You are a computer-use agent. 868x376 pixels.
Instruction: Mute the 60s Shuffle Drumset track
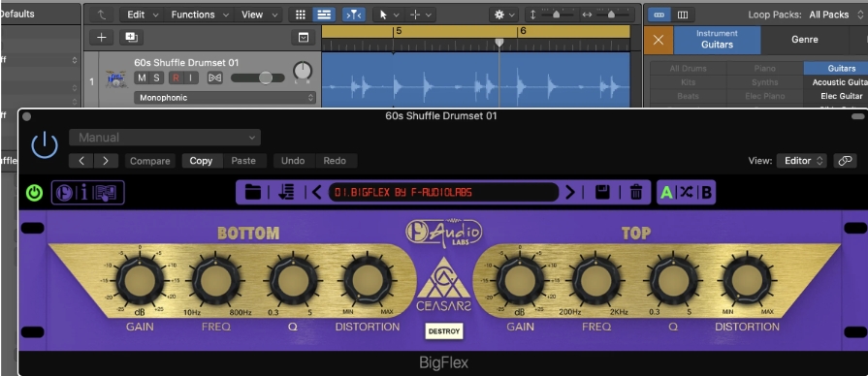pos(142,78)
